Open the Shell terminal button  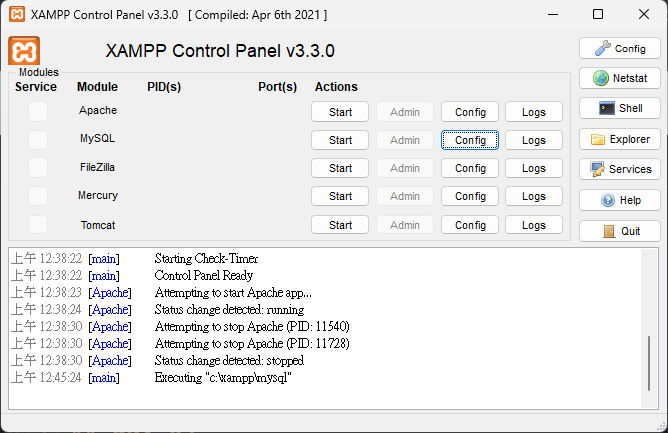coord(619,108)
